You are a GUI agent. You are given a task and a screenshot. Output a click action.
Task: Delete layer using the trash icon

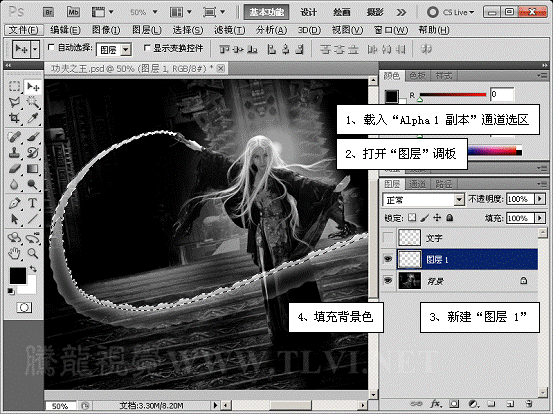[x=528, y=403]
